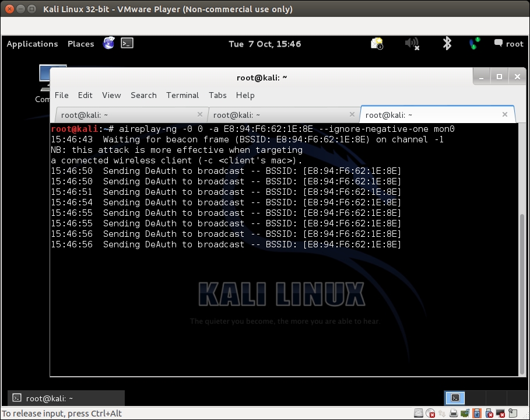Image resolution: width=530 pixels, height=420 pixels.
Task: Launch terminal from top panel icon
Action: pos(127,43)
